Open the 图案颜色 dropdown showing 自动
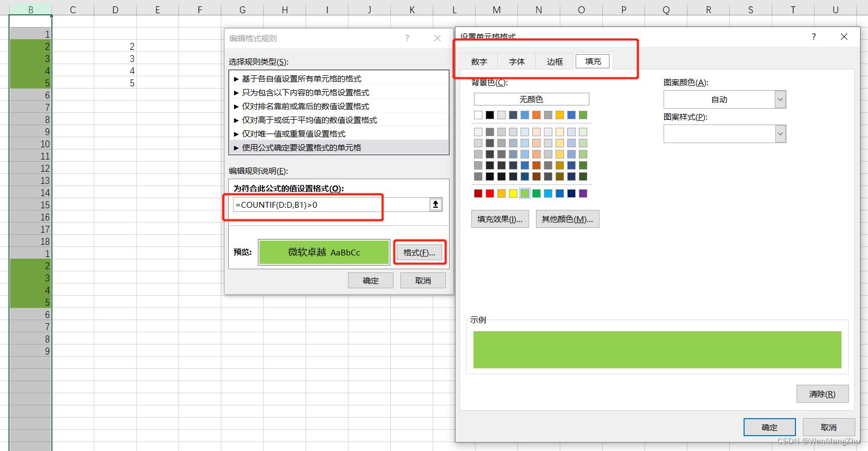 [724, 99]
